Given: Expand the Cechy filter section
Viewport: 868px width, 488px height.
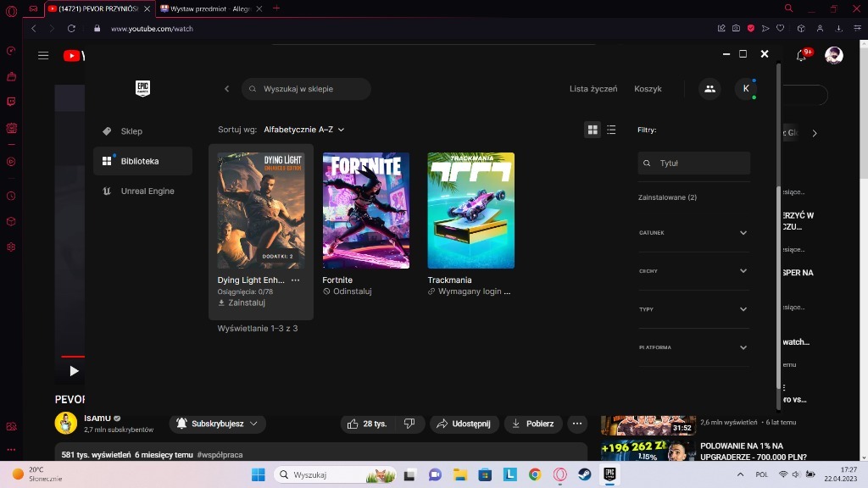Looking at the screenshot, I should [693, 270].
